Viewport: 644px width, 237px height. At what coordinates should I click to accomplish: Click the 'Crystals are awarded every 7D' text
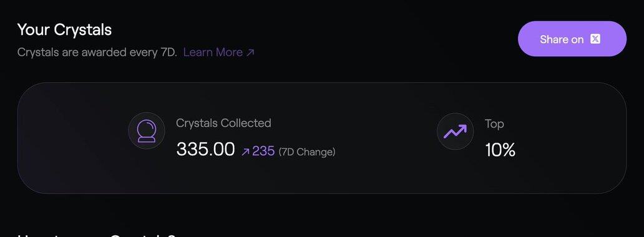coord(97,53)
